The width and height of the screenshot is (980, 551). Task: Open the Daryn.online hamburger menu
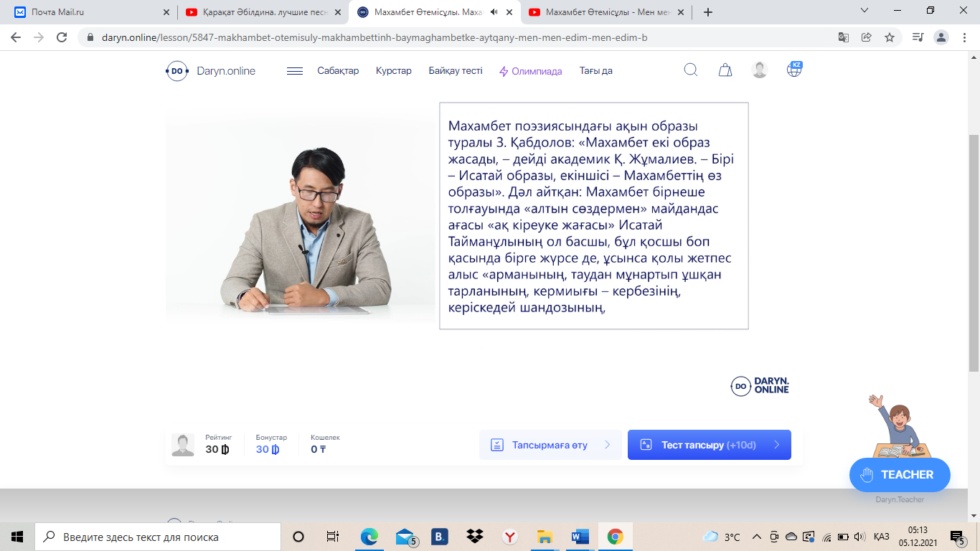click(294, 71)
